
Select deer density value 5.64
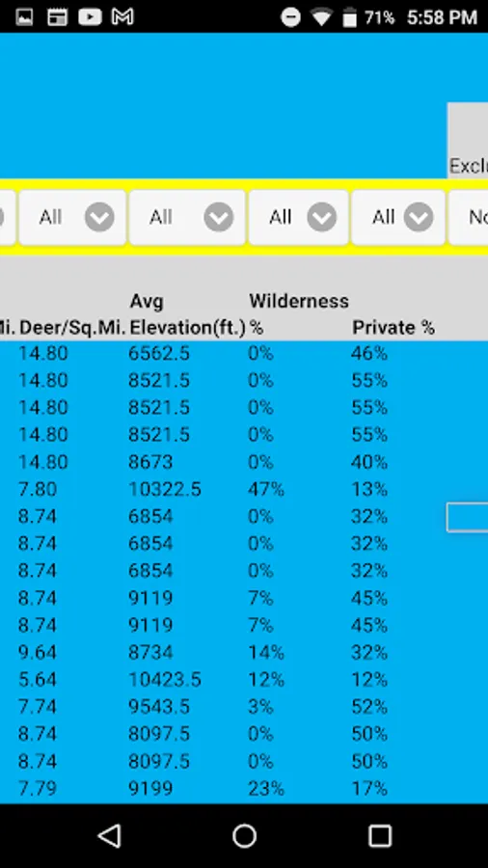[38, 679]
